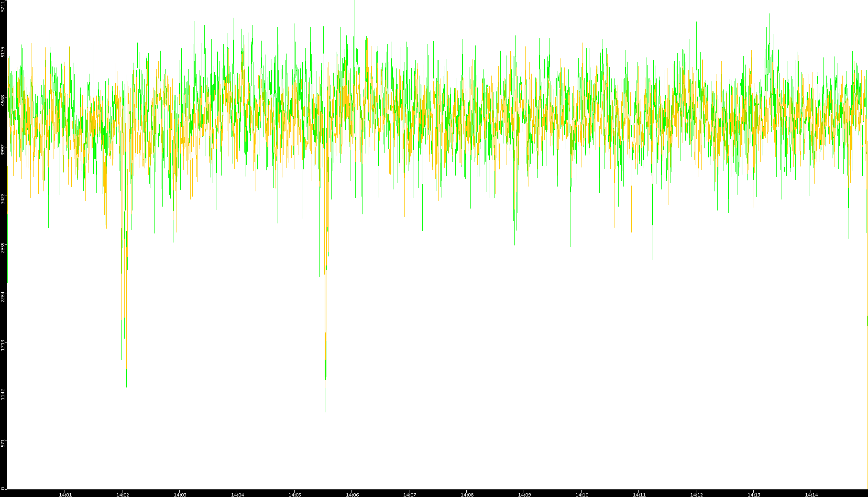
Task: Pick the 14:06 time axis label
Action: [x=352, y=495]
